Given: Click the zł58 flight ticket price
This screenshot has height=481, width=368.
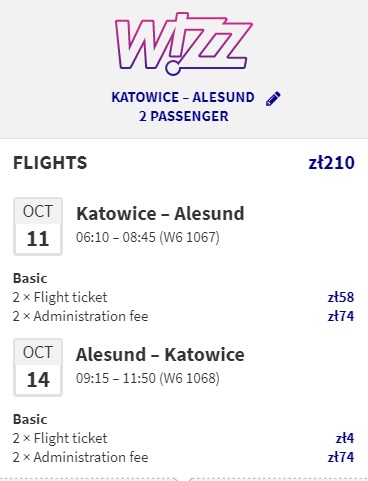Looking at the screenshot, I should 341,297.
